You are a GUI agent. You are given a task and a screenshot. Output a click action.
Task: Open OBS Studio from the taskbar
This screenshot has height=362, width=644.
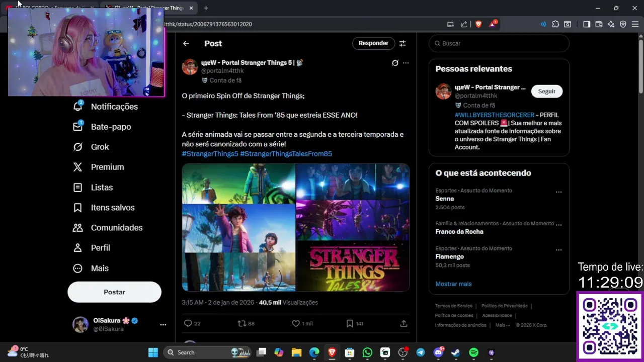(x=403, y=352)
